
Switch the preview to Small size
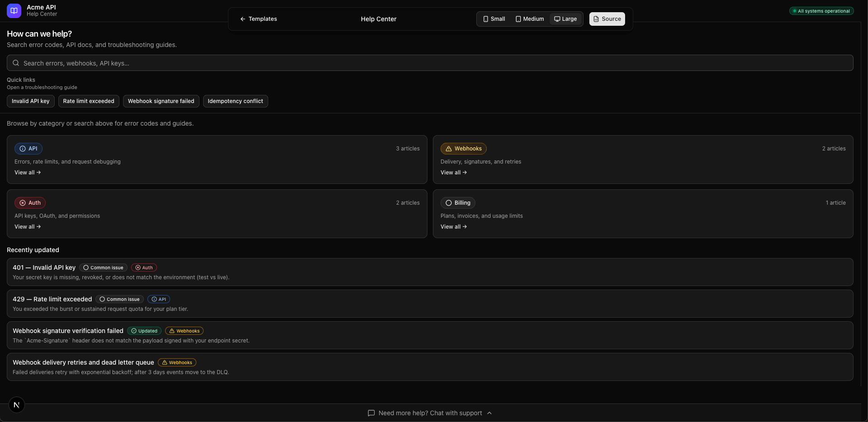494,19
